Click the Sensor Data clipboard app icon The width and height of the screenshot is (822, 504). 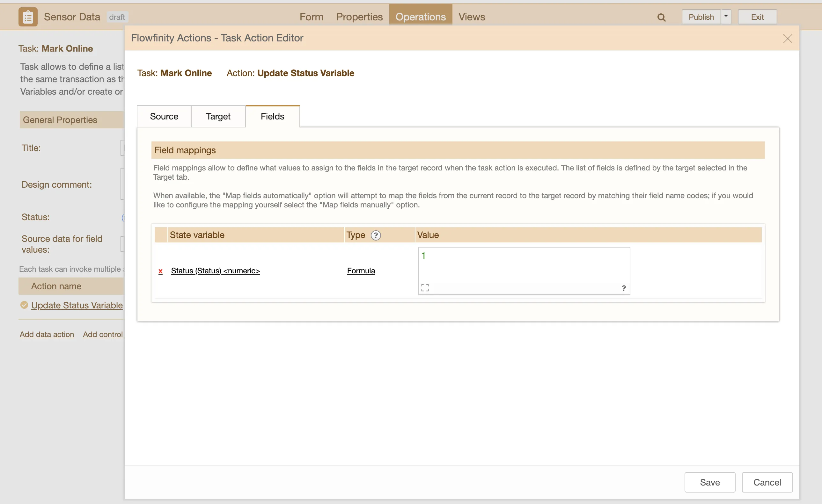28,17
